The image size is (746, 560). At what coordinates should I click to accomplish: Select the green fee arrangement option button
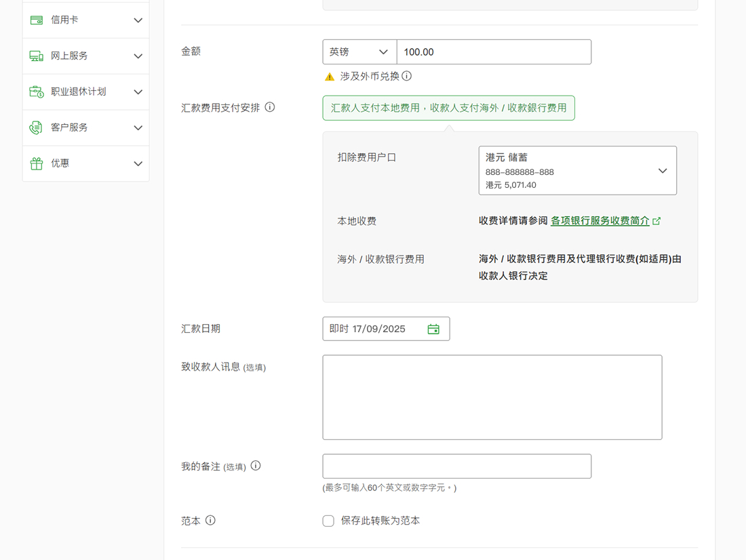tap(448, 108)
